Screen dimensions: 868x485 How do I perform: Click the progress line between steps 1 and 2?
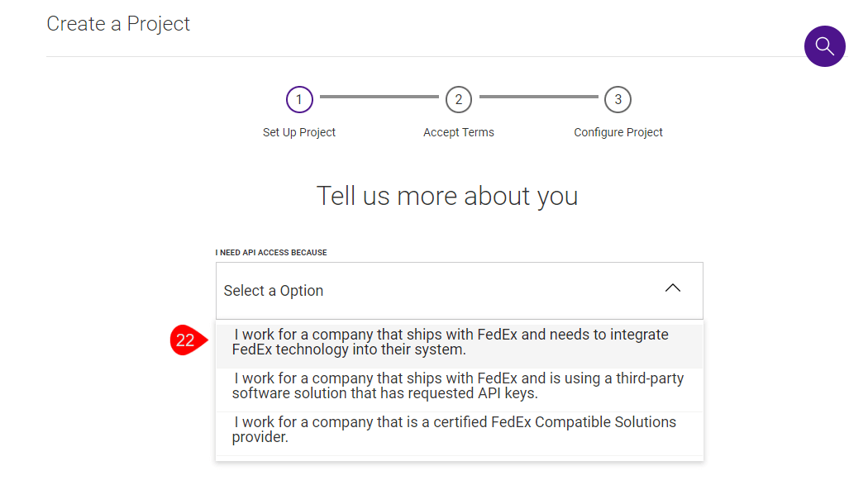379,97
